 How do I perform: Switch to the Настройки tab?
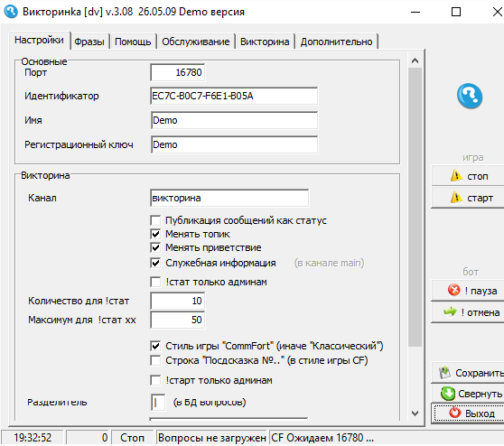pyautogui.click(x=39, y=40)
